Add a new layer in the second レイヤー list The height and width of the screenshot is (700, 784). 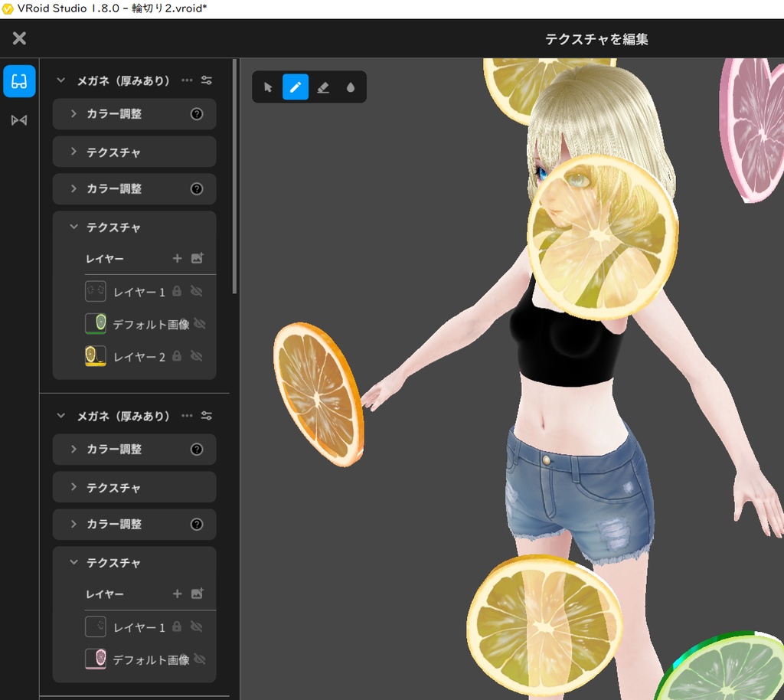click(x=177, y=594)
